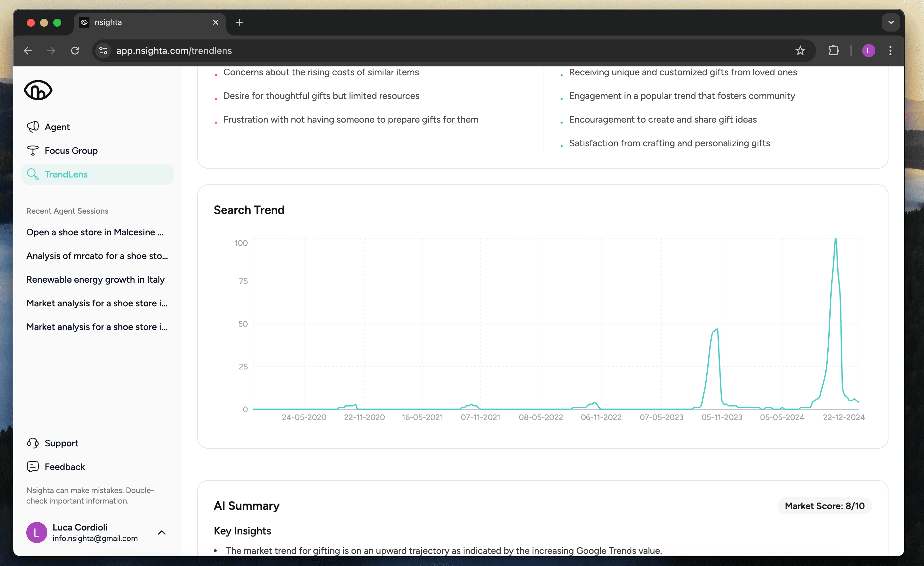The height and width of the screenshot is (566, 924).
Task: Click the Feedback chat icon
Action: pos(32,466)
